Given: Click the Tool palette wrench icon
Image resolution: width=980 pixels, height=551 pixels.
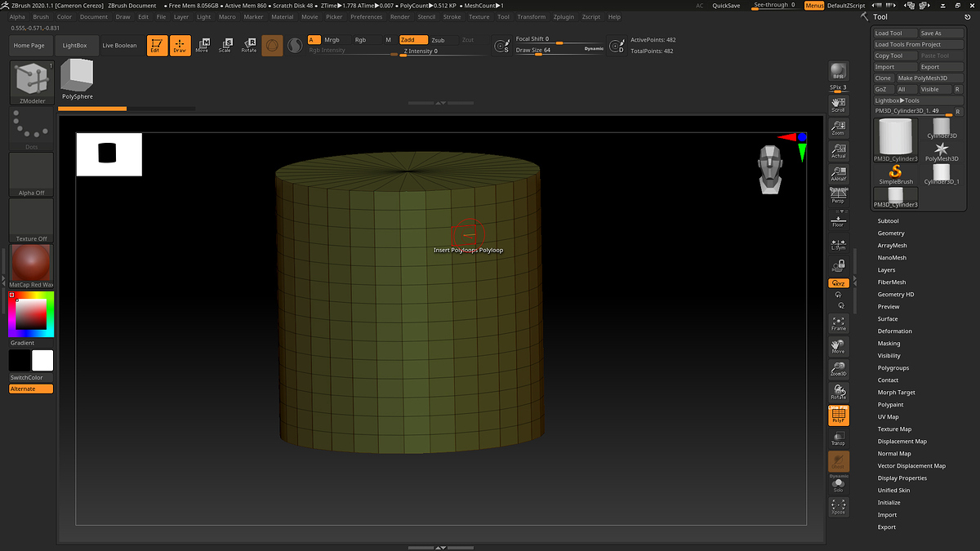Looking at the screenshot, I should [x=864, y=16].
